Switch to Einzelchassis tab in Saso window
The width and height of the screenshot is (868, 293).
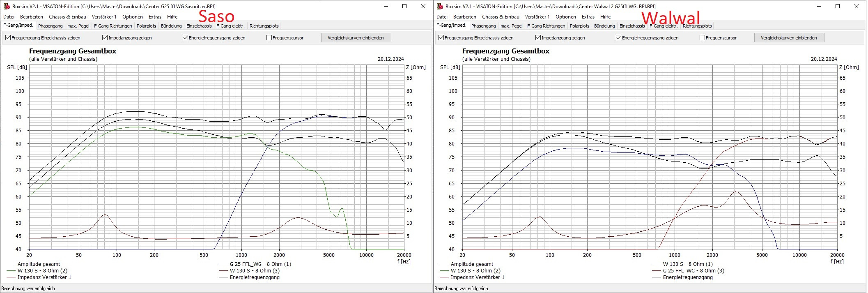199,26
